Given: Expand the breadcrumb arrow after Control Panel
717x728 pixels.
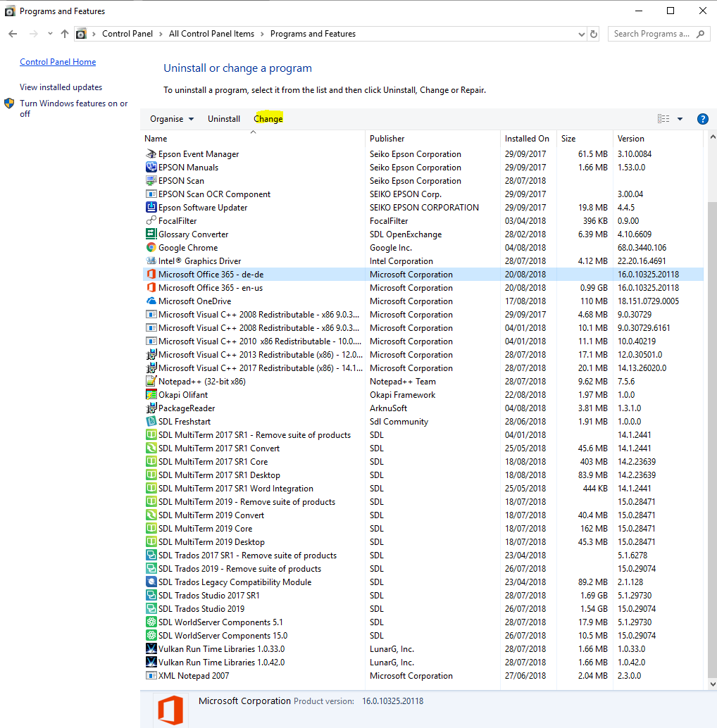Looking at the screenshot, I should click(161, 34).
